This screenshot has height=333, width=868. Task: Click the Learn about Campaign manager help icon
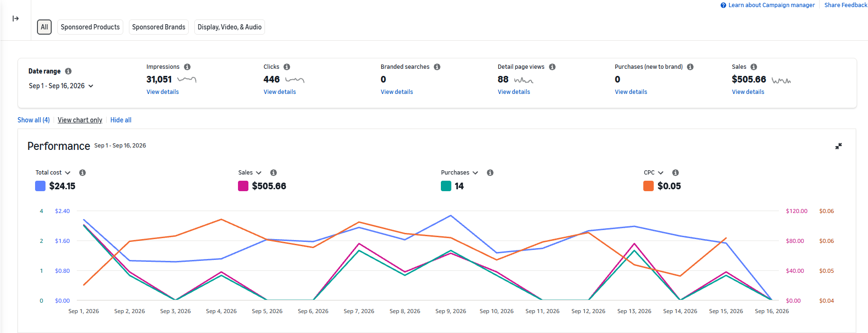(723, 5)
